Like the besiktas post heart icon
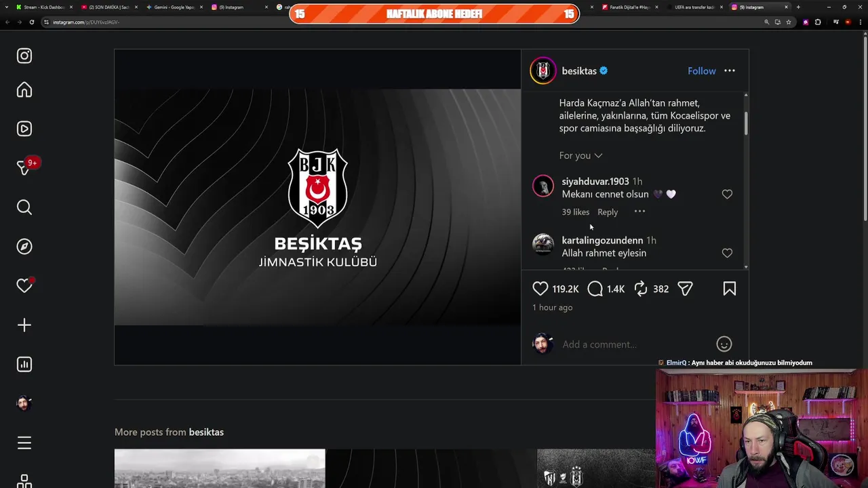The width and height of the screenshot is (868, 488). 540,289
